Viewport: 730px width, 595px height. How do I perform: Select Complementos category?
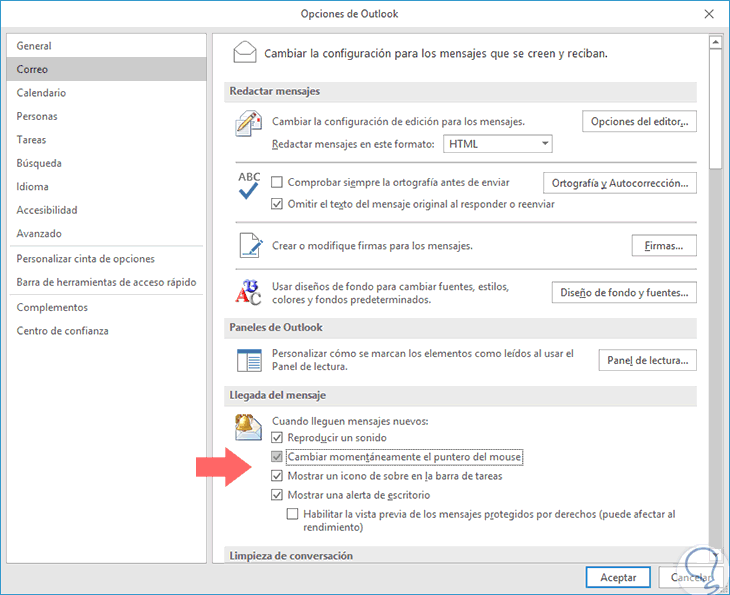pos(106,307)
